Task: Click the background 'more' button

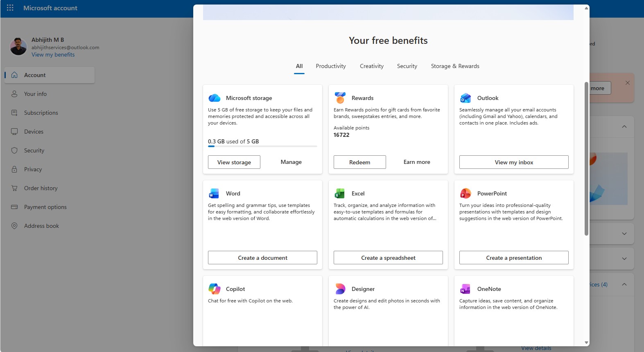Action: pyautogui.click(x=600, y=88)
